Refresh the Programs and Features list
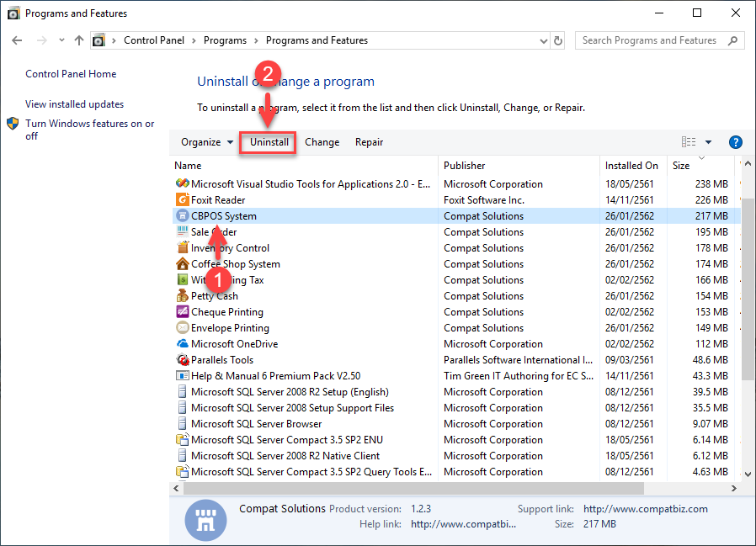Image resolution: width=756 pixels, height=546 pixels. [x=558, y=40]
